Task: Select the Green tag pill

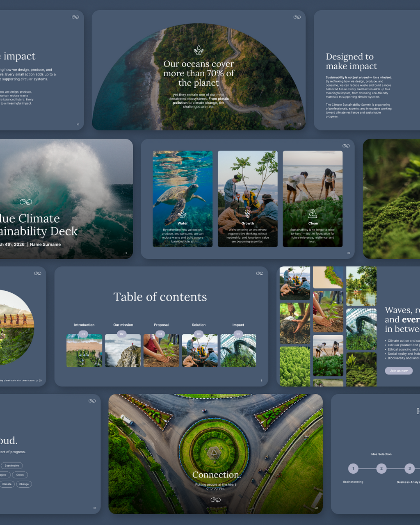Action: pos(20,475)
